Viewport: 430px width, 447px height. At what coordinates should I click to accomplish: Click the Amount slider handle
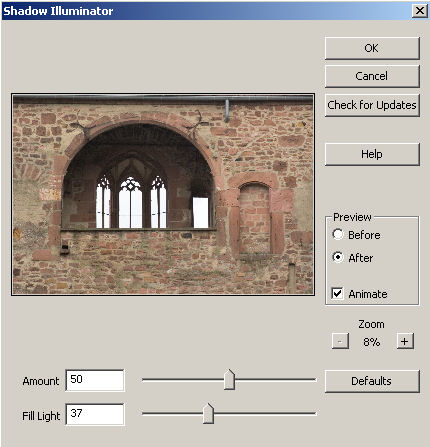coord(229,379)
